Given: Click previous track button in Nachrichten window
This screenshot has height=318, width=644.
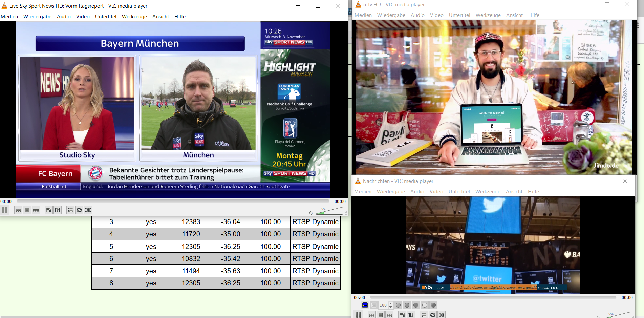Looking at the screenshot, I should point(372,315).
